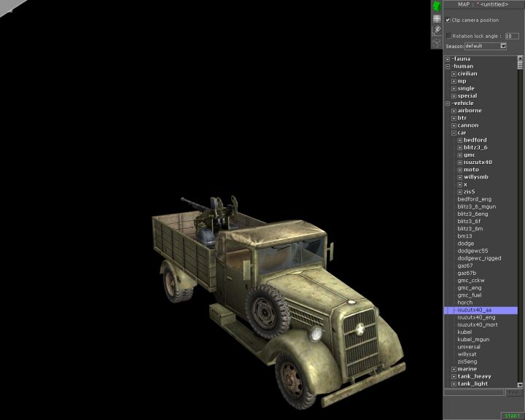The height and width of the screenshot is (420, 525).
Task: Click the Rotation lock angle value field
Action: point(512,35)
